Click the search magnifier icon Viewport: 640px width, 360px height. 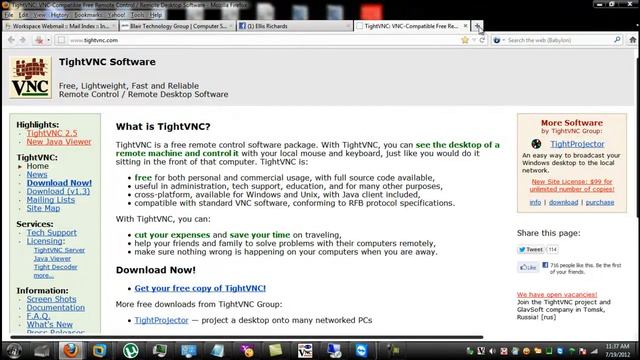pos(617,40)
